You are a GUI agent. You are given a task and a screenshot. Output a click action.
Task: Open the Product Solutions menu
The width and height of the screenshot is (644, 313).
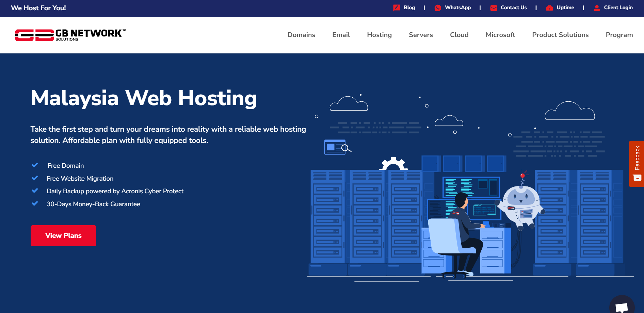pyautogui.click(x=560, y=35)
